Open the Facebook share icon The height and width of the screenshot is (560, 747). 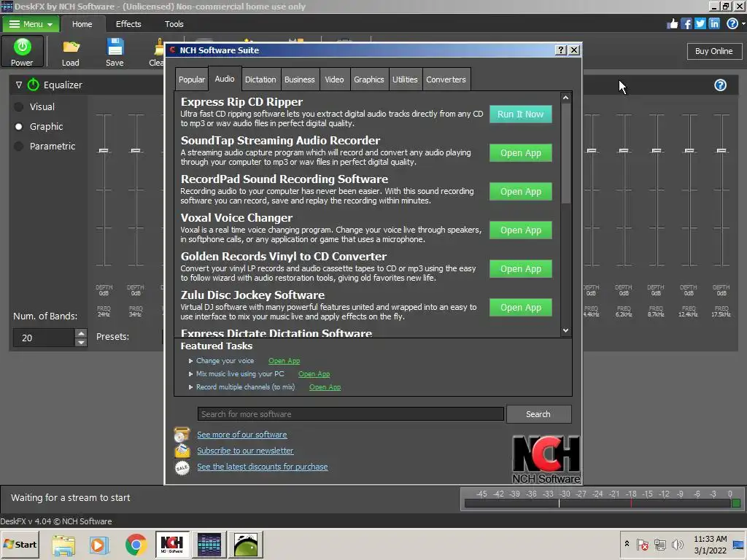tap(686, 24)
